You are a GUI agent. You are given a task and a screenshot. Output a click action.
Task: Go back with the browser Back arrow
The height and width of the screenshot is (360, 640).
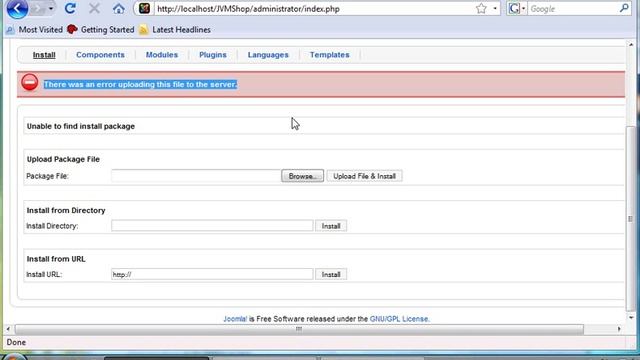(x=17, y=8)
